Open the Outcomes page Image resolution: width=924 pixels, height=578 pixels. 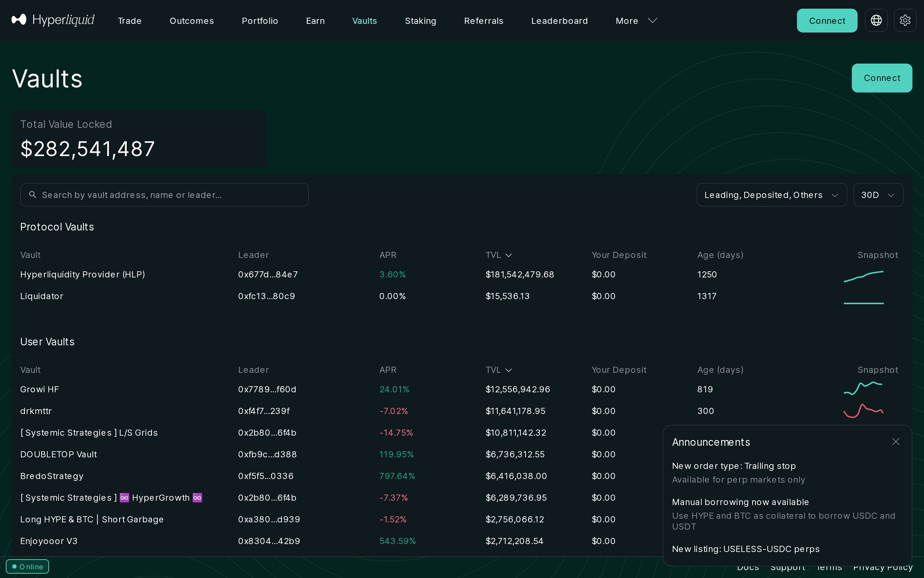[x=192, y=21]
